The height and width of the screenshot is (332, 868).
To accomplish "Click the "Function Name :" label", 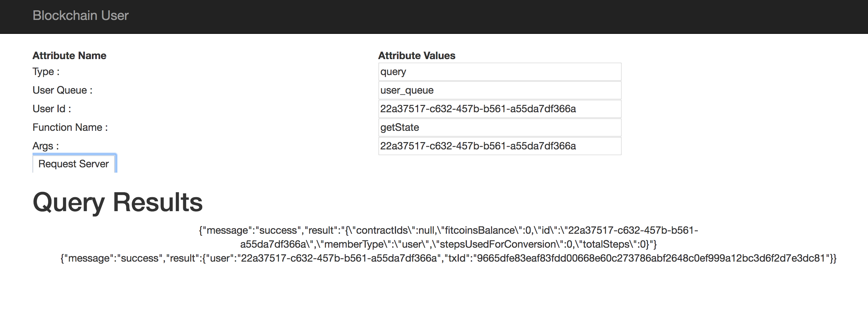I will coord(70,127).
